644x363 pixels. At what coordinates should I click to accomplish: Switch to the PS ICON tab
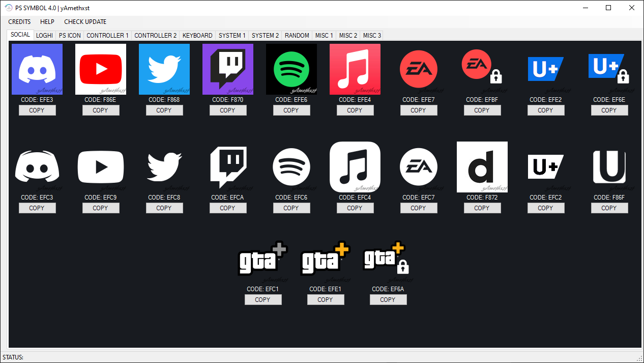[x=70, y=36]
